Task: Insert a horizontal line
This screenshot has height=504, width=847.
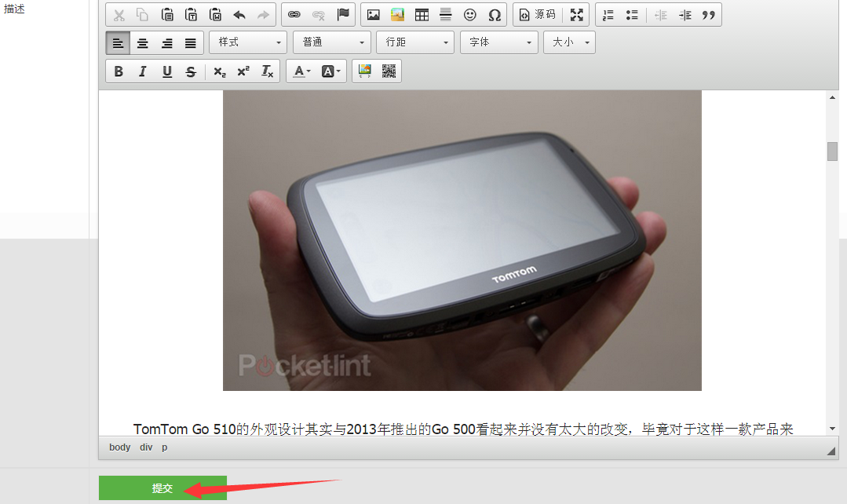Action: [x=446, y=15]
